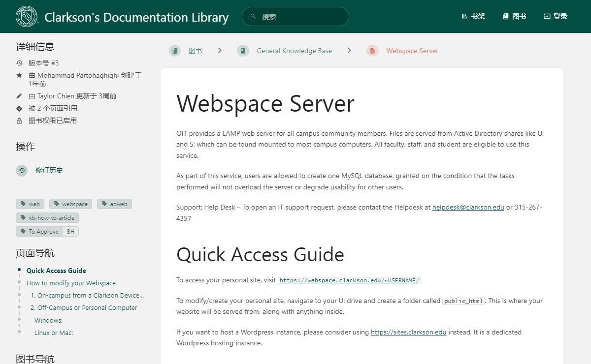
Task: Click the 登录 login menu item
Action: click(556, 16)
